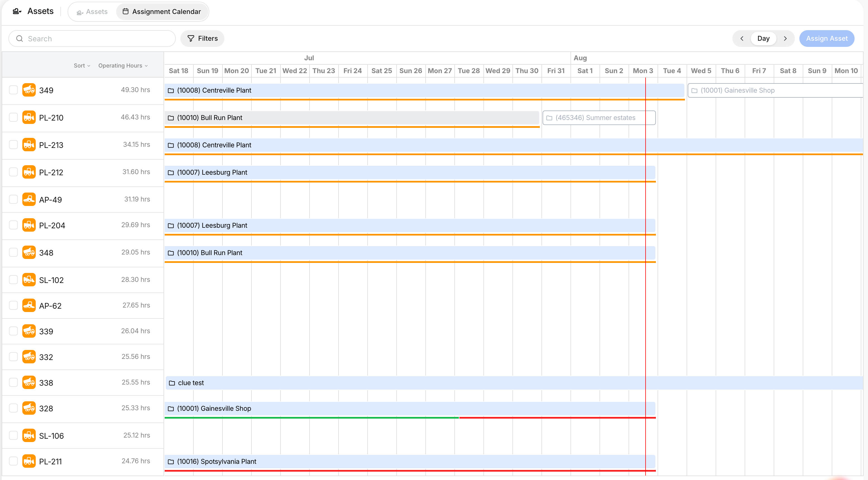This screenshot has width=868, height=480.
Task: Open PL-210 Bull Run Plant assignment bar
Action: 352,118
